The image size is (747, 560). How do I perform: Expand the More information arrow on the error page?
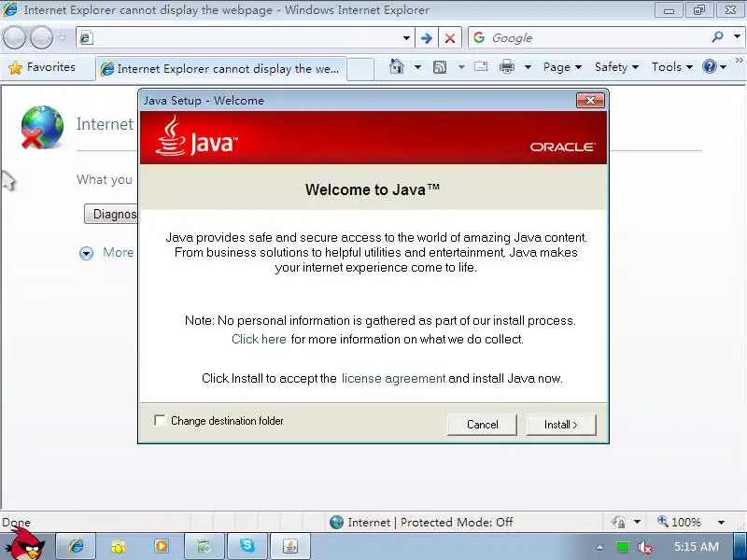pos(86,253)
